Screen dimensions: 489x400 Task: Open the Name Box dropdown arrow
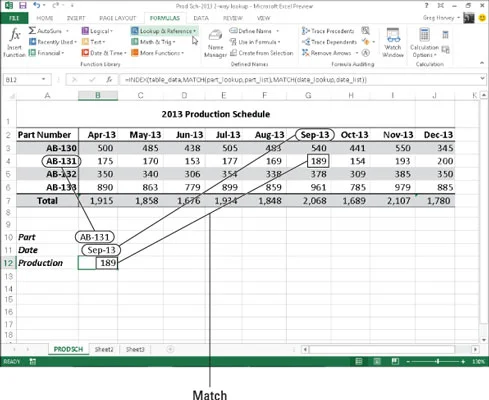point(43,79)
